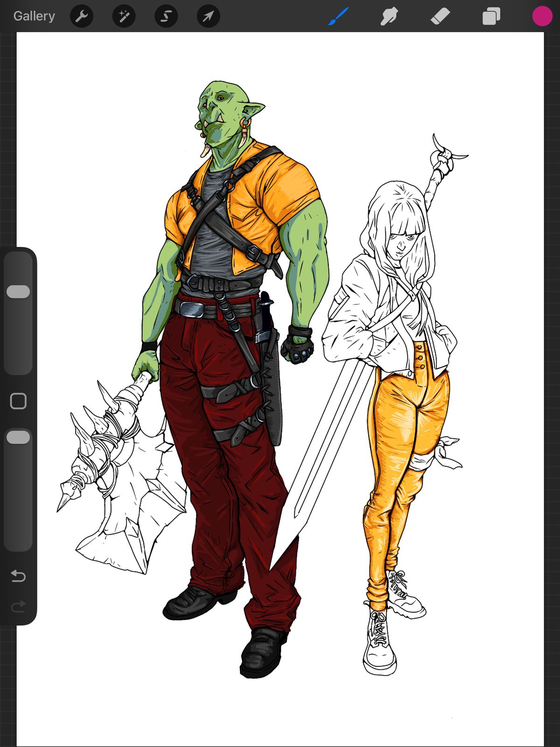This screenshot has width=560, height=747.
Task: Open the Layers panel
Action: [x=491, y=16]
